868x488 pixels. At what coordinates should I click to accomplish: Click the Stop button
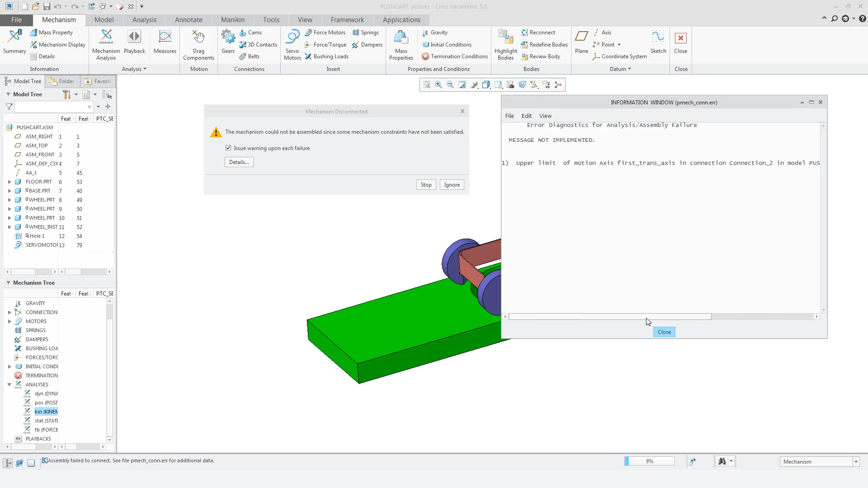tap(426, 185)
